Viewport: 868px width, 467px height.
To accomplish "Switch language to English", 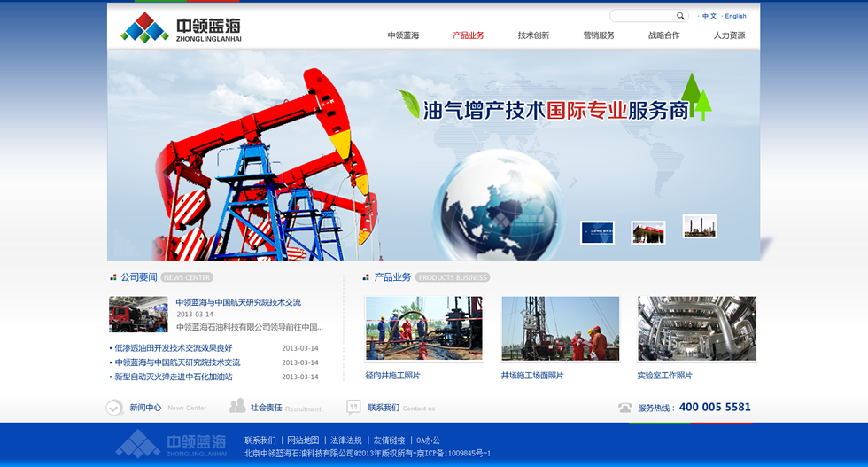I will click(735, 16).
